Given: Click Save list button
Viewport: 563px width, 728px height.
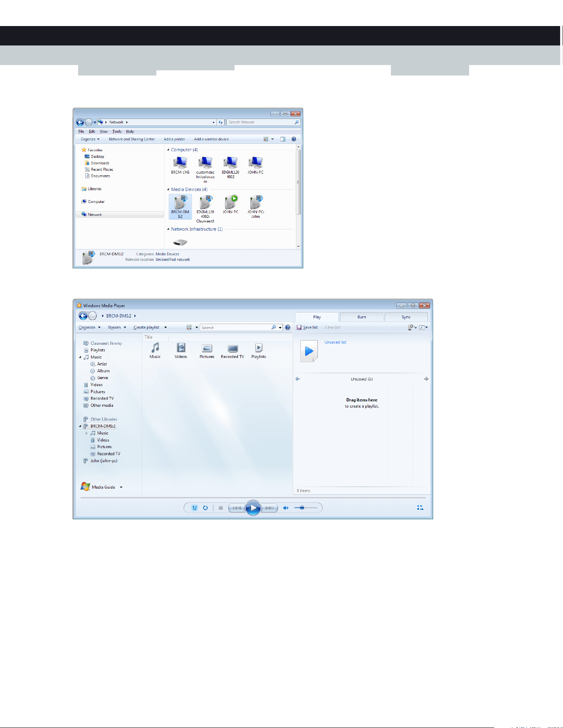Looking at the screenshot, I should 307,327.
